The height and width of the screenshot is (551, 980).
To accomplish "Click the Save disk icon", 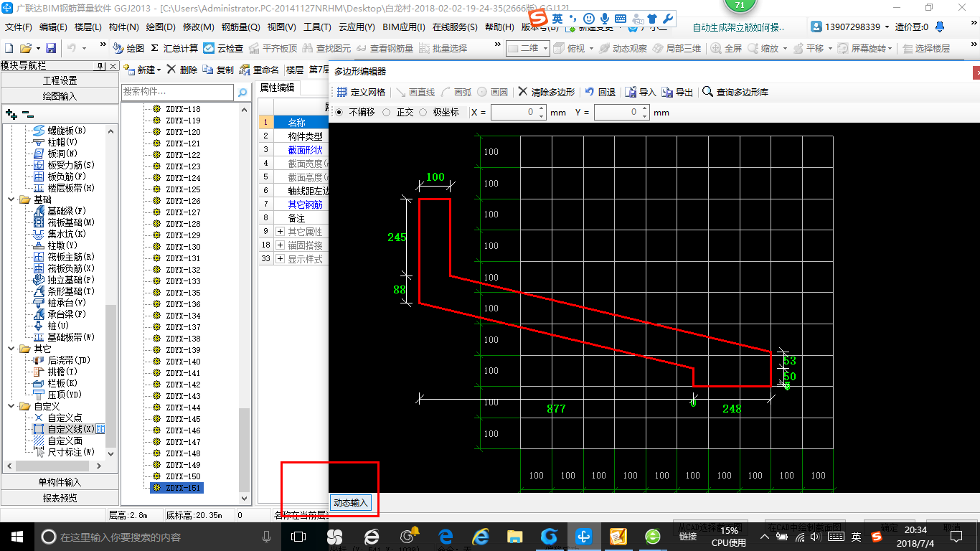I will point(51,48).
